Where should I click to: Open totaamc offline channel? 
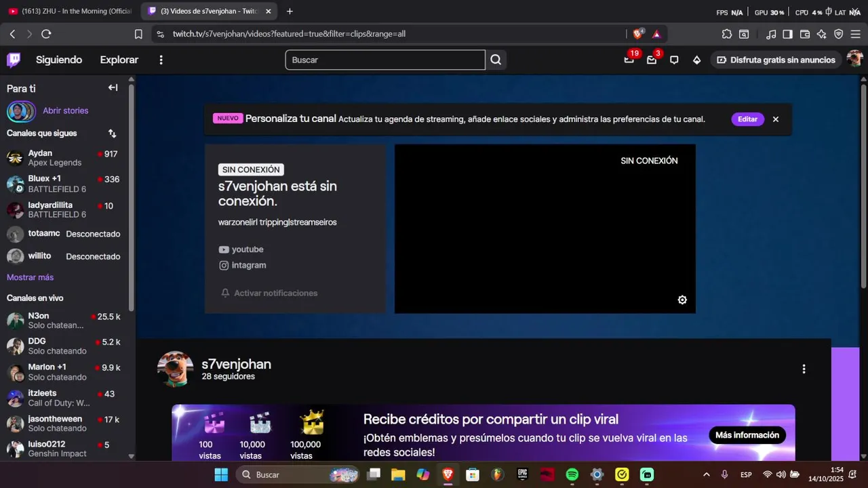pyautogui.click(x=64, y=234)
